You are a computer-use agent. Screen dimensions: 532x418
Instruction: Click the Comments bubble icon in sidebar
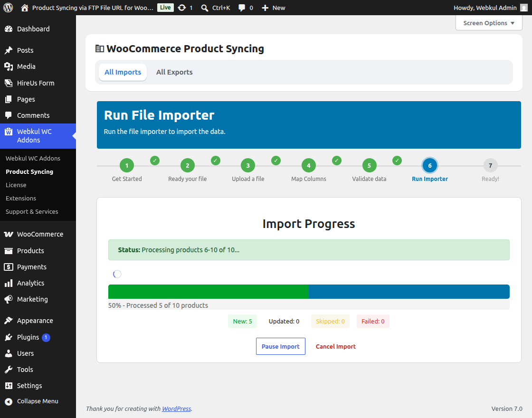[9, 115]
